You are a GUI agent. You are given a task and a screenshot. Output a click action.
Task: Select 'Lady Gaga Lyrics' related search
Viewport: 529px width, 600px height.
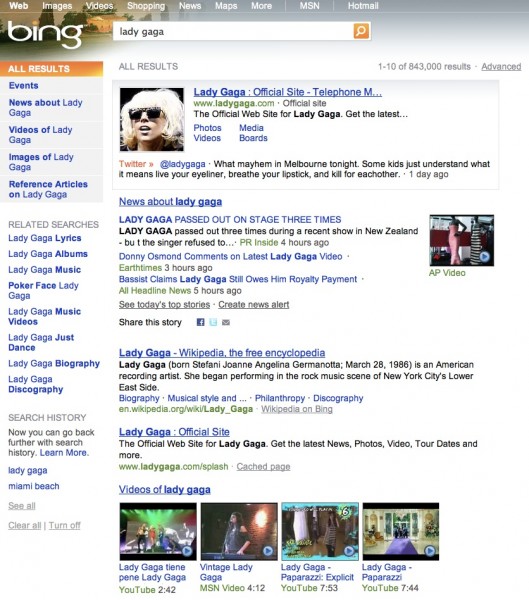tap(45, 238)
